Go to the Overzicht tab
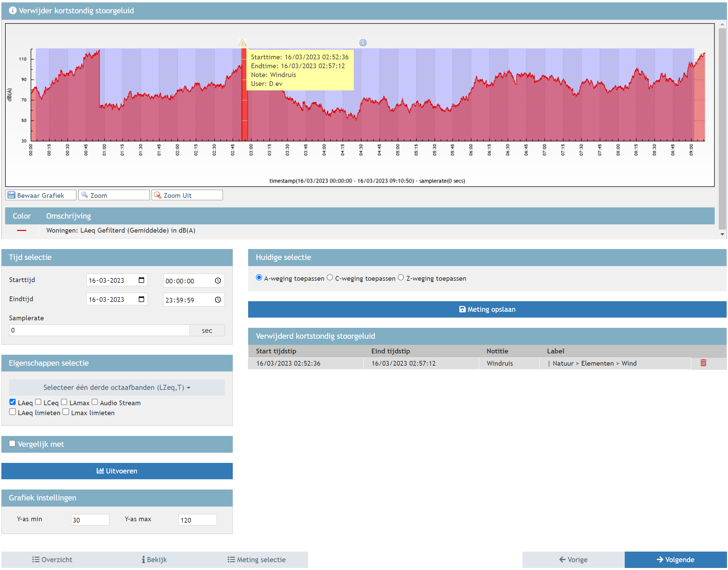 click(52, 559)
